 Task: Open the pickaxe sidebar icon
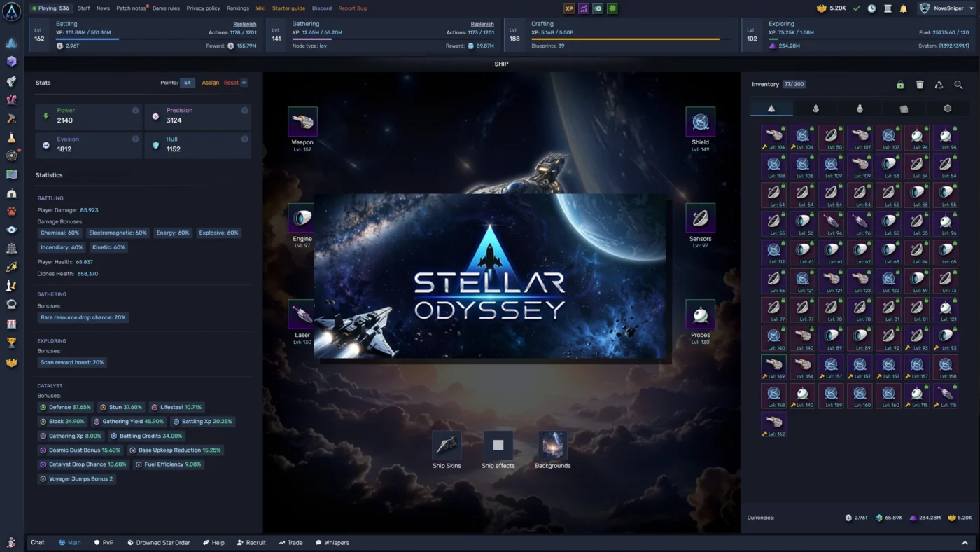(x=11, y=119)
